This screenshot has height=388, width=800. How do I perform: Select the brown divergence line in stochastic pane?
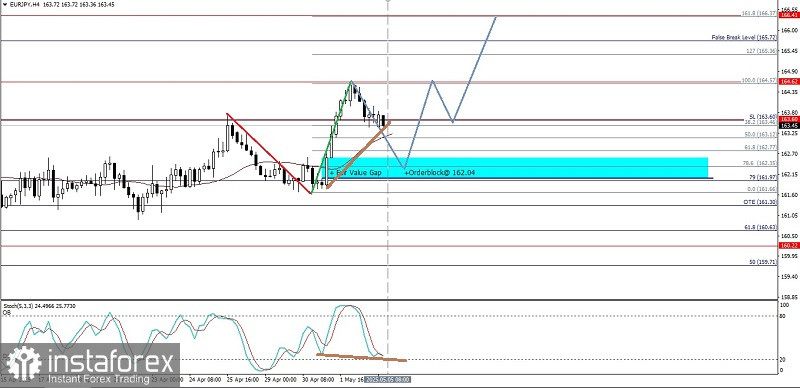(x=361, y=357)
